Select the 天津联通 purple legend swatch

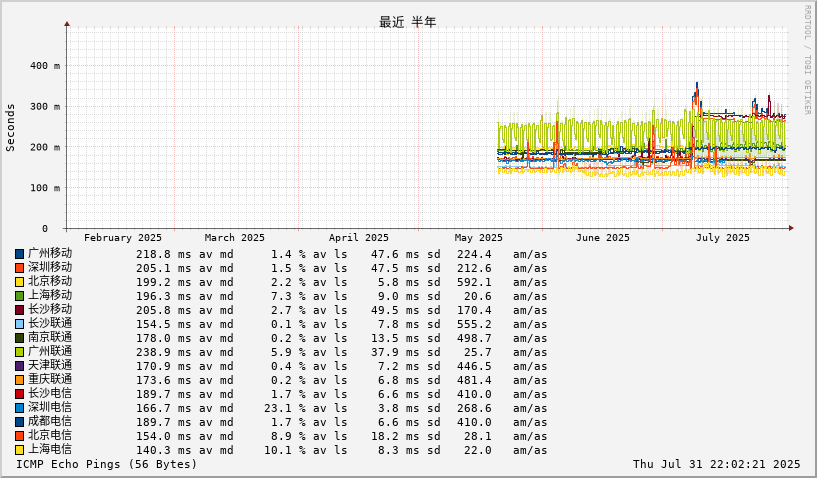pyautogui.click(x=20, y=366)
